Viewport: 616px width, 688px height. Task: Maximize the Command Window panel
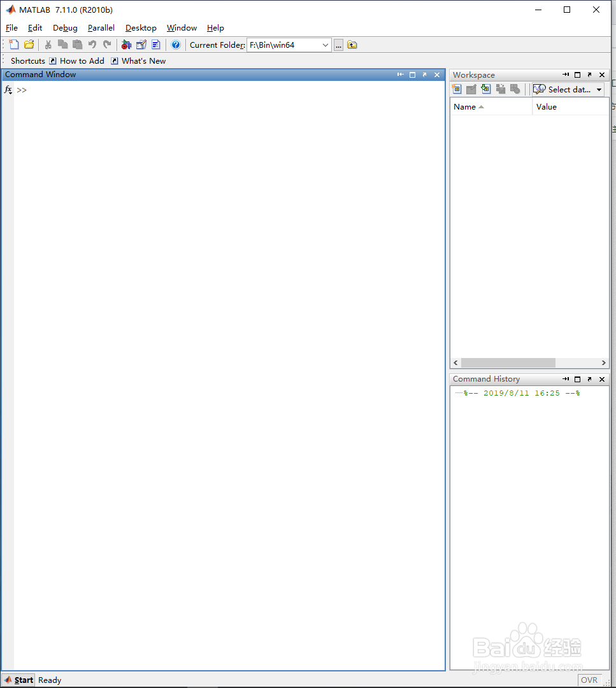pyautogui.click(x=412, y=75)
